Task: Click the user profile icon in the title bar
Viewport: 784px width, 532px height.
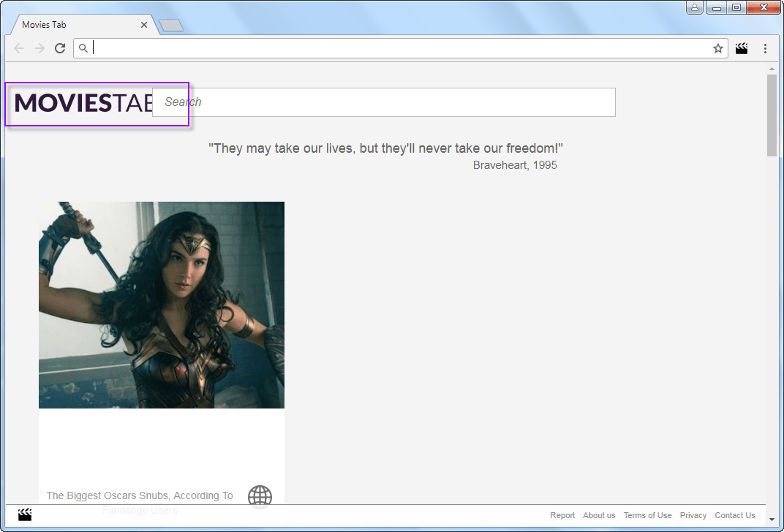Action: click(x=695, y=8)
